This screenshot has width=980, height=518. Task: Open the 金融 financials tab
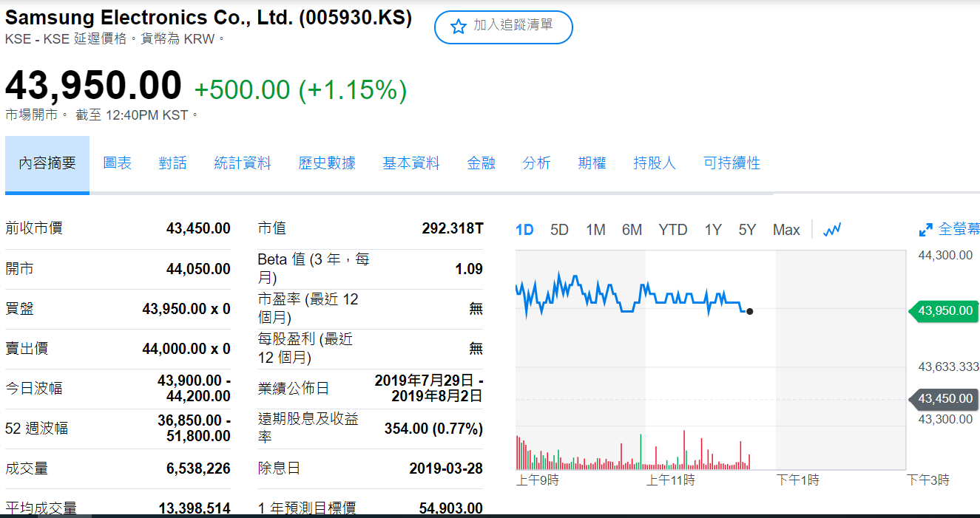point(481,163)
